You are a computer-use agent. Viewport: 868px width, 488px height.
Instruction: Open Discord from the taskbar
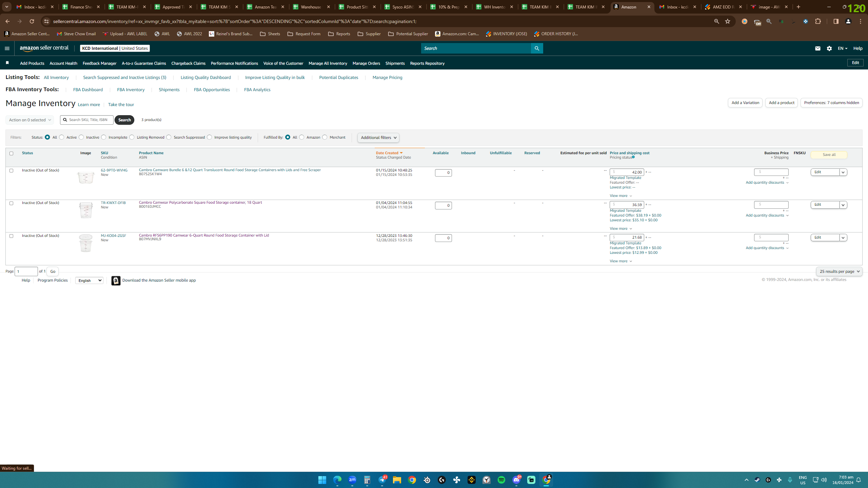(516, 480)
